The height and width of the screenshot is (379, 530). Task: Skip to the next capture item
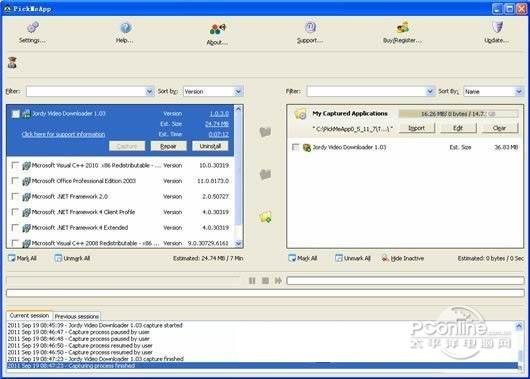pos(278,281)
